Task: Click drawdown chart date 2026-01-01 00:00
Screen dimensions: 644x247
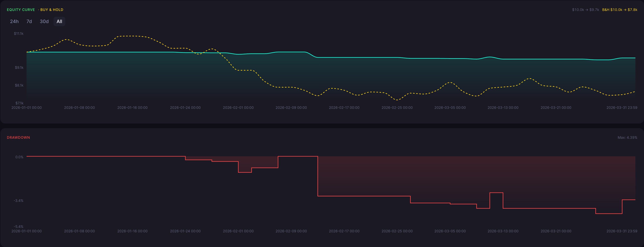Action: tap(27, 231)
